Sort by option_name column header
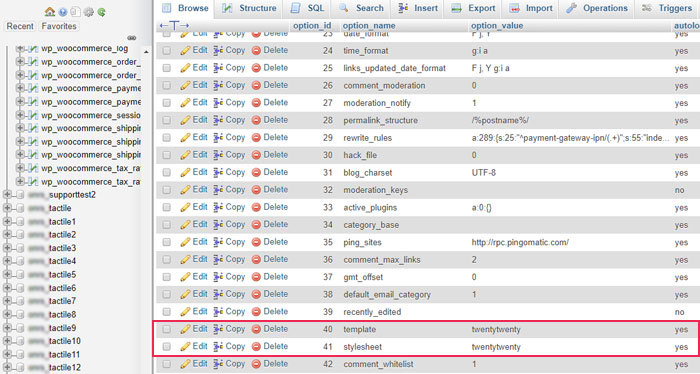 (x=369, y=26)
